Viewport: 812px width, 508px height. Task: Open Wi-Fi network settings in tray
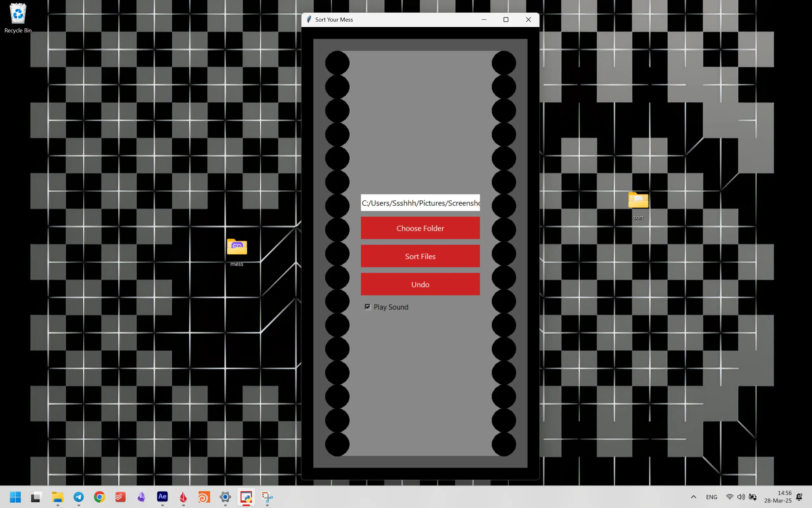(x=729, y=497)
